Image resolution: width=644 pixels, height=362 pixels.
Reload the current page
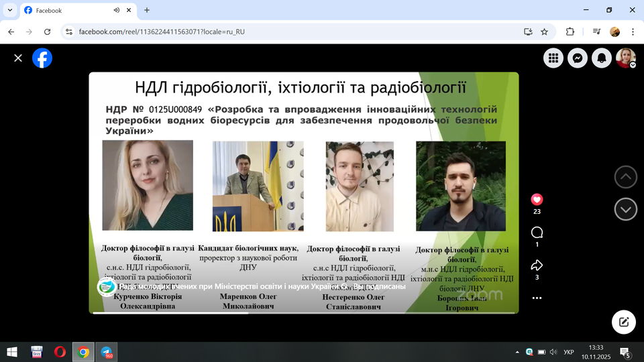pos(47,32)
